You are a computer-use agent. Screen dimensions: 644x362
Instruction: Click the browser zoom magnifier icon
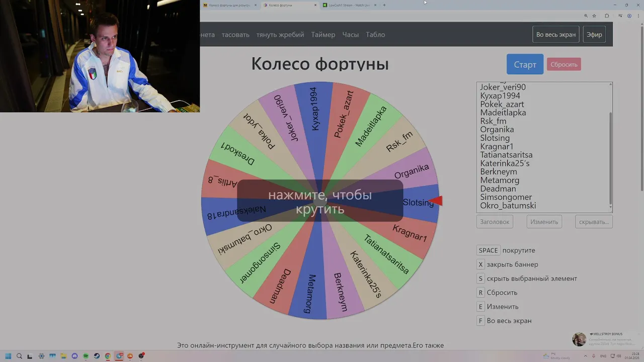point(586,16)
